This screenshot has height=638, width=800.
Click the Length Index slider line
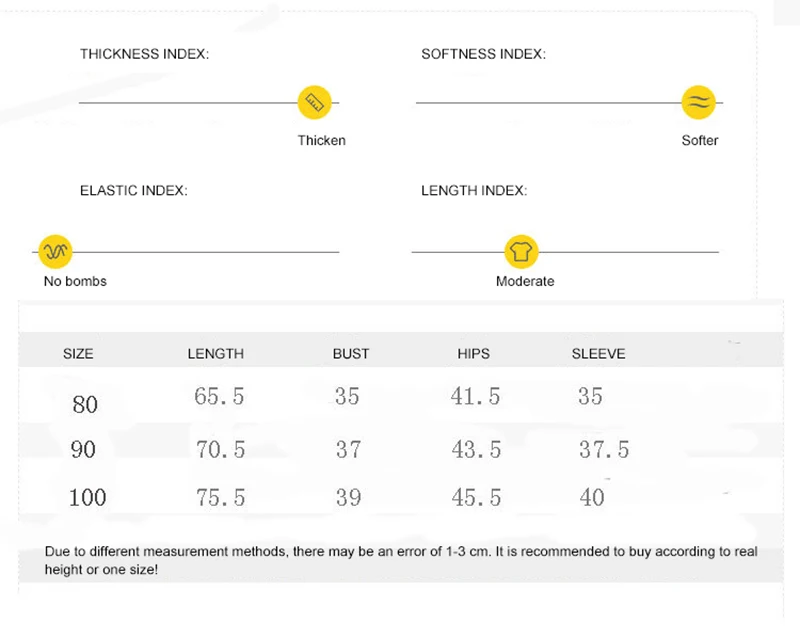click(565, 252)
